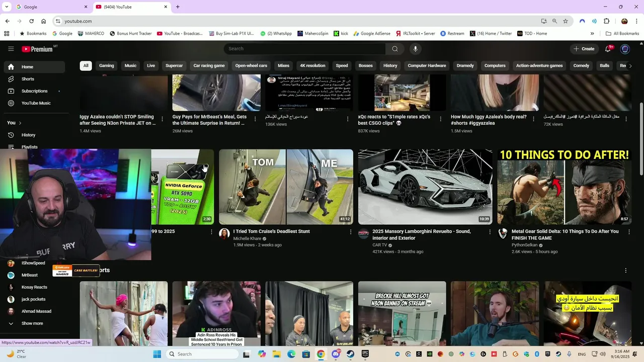644x362 pixels.
Task: Open options menu of the Shorts shelf
Action: click(625, 270)
